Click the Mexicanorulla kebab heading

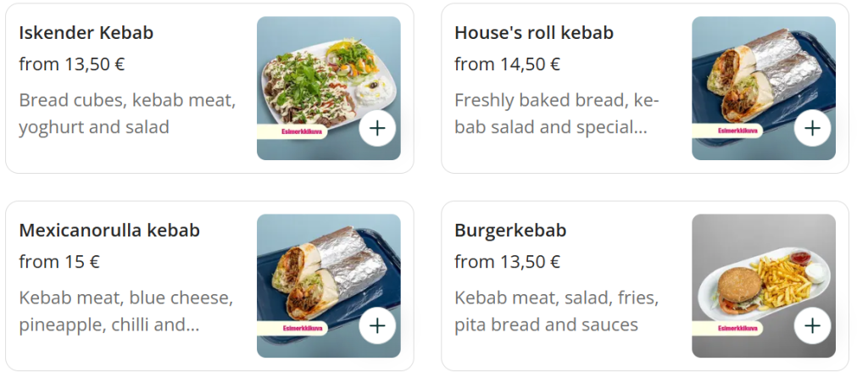point(109,231)
